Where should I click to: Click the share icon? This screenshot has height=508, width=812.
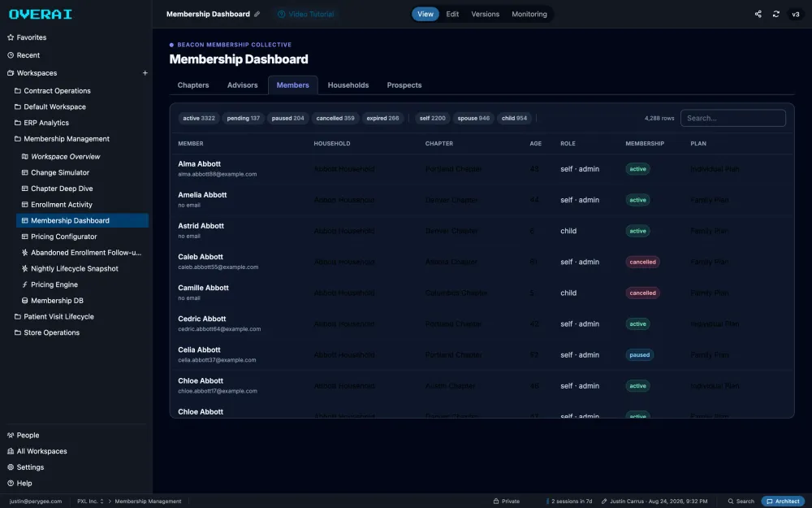click(x=758, y=14)
